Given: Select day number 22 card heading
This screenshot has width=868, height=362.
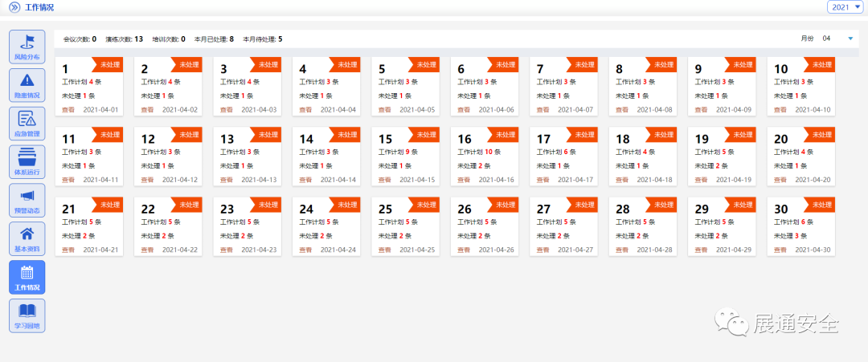Looking at the screenshot, I should point(148,209).
